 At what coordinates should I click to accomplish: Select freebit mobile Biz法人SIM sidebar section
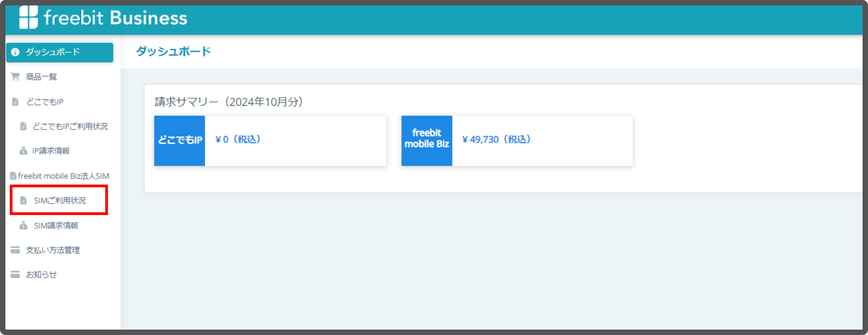[x=63, y=176]
